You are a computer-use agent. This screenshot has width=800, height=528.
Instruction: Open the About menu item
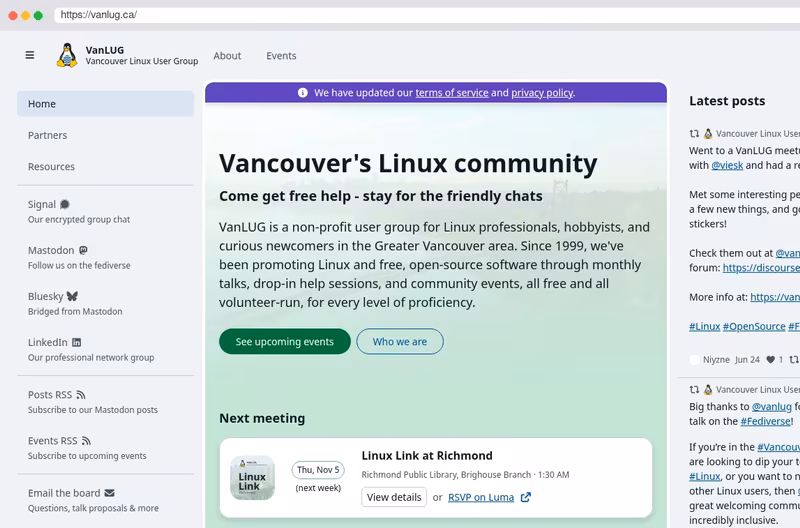pyautogui.click(x=227, y=56)
